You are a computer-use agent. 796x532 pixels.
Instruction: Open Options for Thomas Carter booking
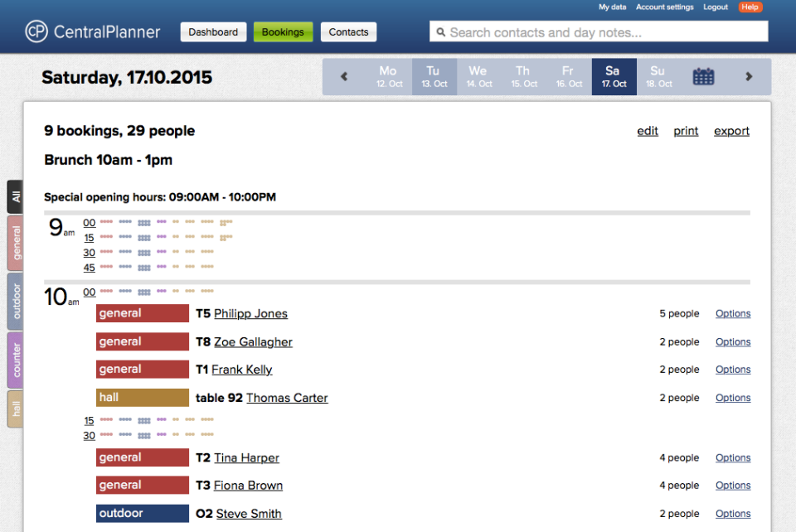pos(733,398)
